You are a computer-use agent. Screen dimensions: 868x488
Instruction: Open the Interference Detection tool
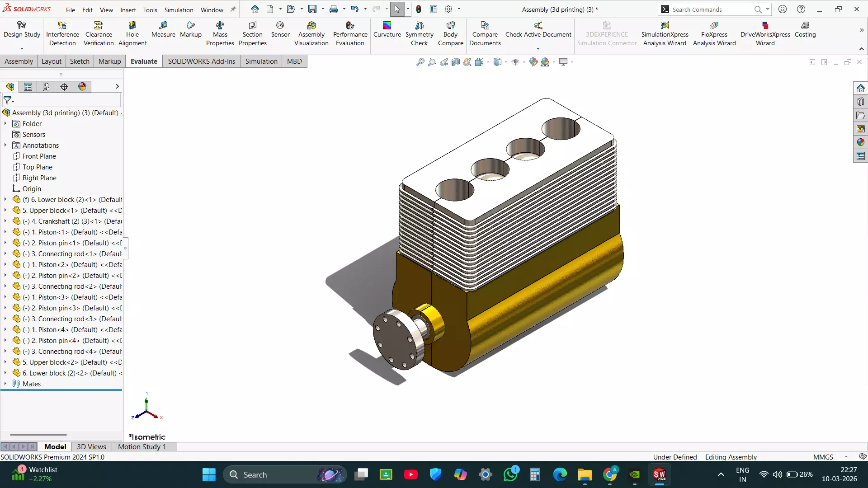point(62,34)
